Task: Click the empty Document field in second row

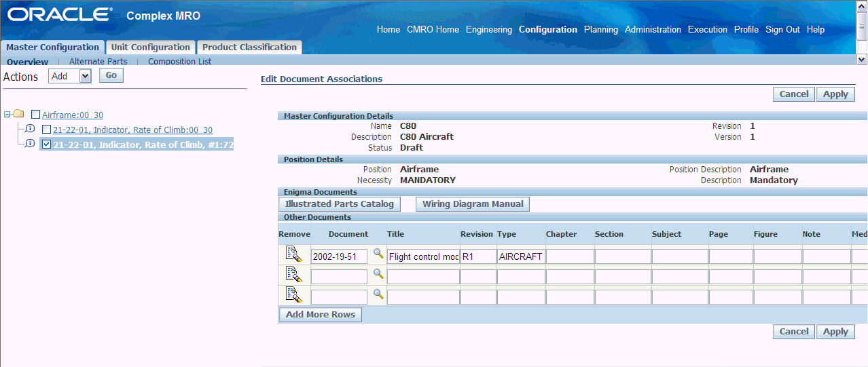Action: click(339, 277)
